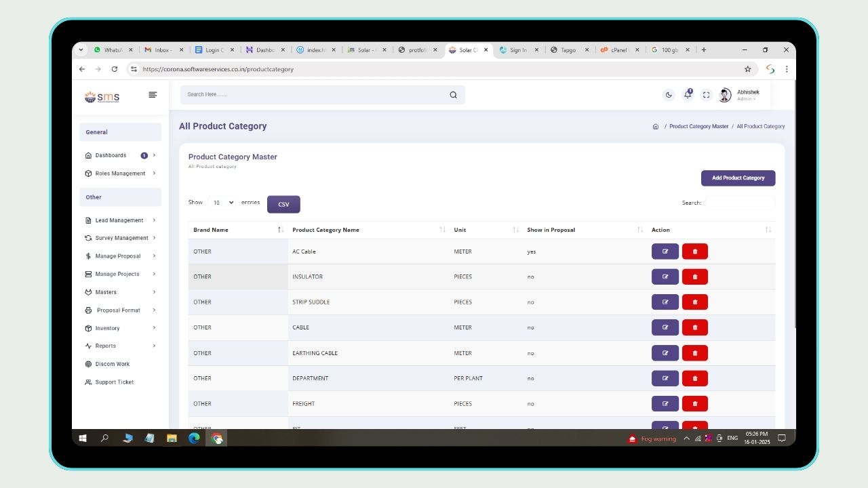Expand the Lead Management menu

(x=121, y=220)
